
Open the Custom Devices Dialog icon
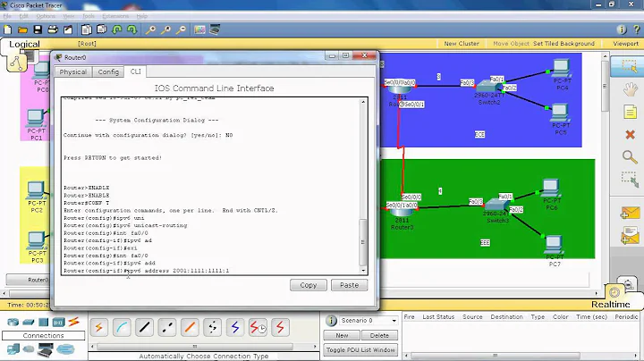click(215, 29)
